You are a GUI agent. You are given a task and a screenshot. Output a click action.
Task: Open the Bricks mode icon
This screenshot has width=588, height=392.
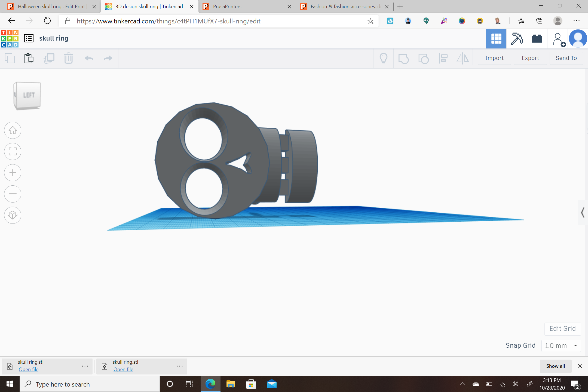pyautogui.click(x=537, y=39)
